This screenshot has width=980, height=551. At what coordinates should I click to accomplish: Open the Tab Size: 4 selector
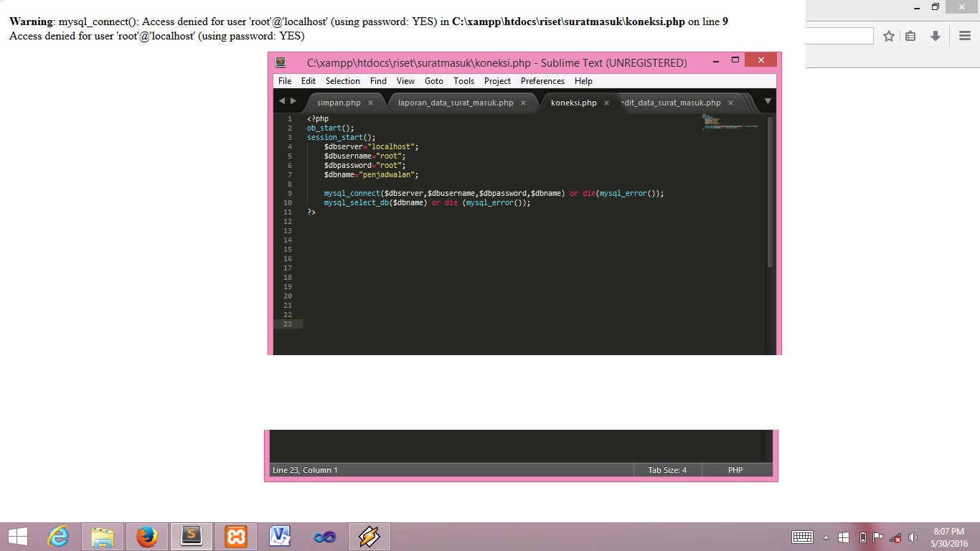point(667,470)
